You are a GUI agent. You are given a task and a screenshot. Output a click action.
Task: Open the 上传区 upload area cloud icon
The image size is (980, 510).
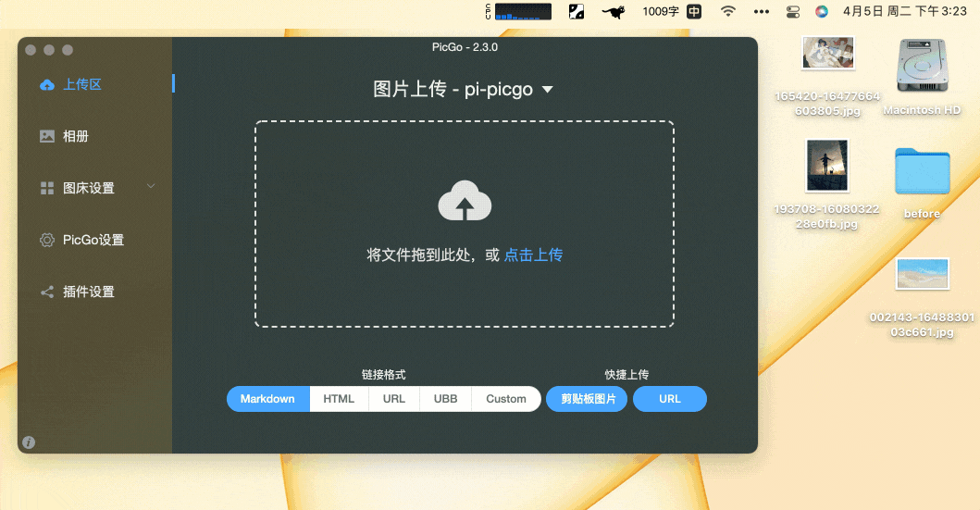[47, 85]
